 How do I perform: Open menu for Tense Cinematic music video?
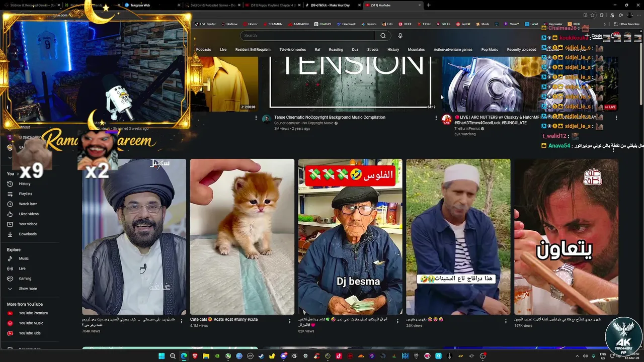436,118
